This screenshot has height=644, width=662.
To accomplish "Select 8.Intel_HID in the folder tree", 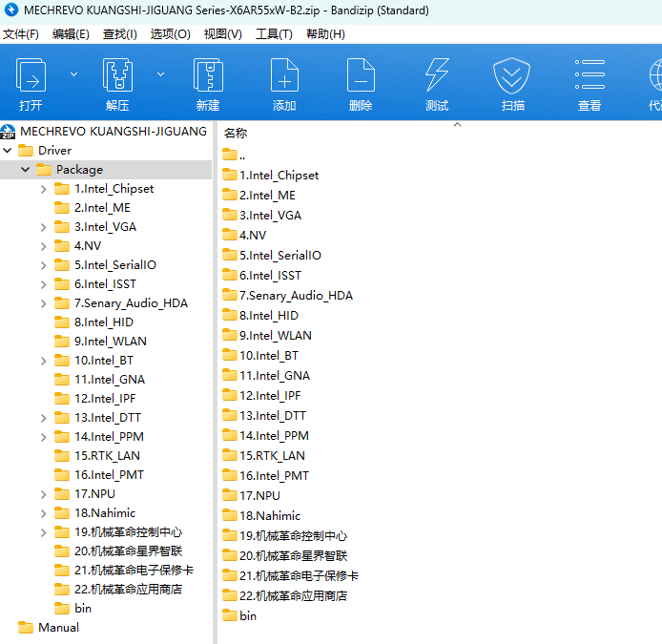I will click(x=93, y=322).
